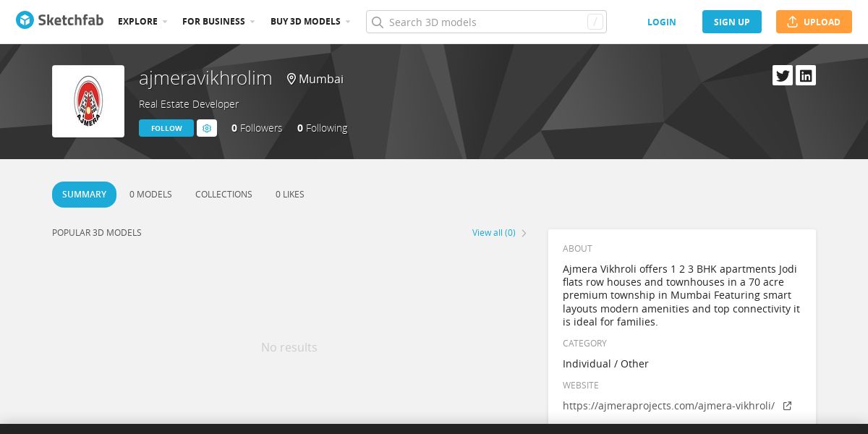The width and height of the screenshot is (868, 434).
Task: Click the About section heading
Action: (x=577, y=249)
